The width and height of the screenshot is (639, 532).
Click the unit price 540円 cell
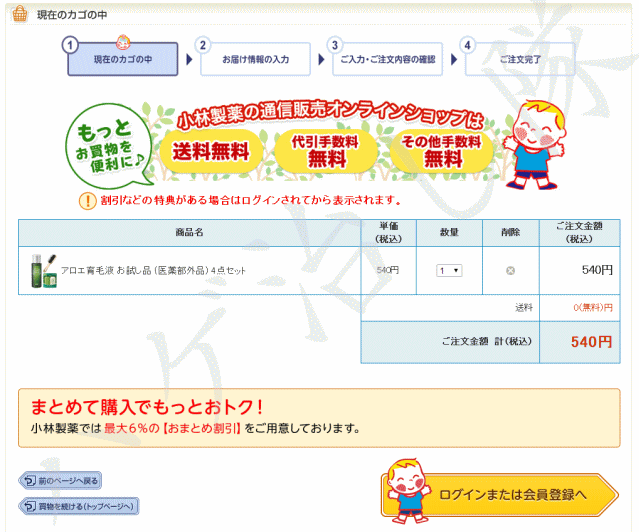point(388,270)
